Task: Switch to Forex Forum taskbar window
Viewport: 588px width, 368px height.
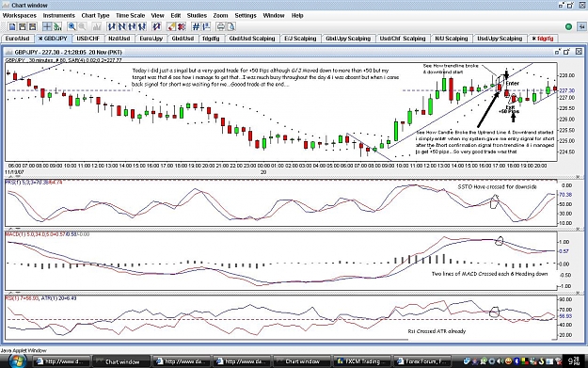Action: click(x=422, y=361)
